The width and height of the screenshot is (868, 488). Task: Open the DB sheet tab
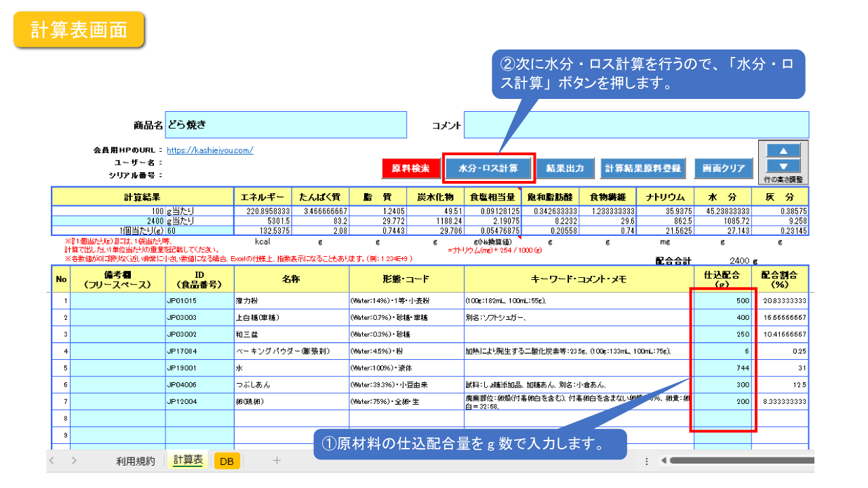226,461
